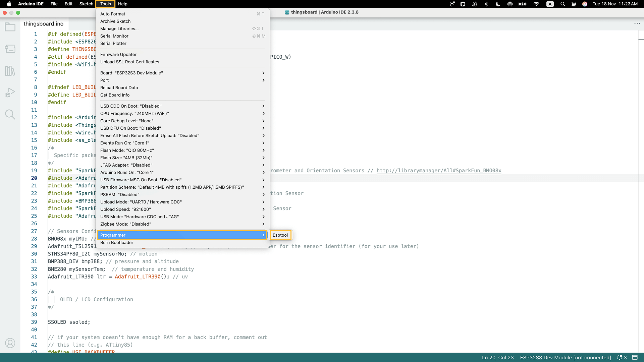Open the Library Manager sidebar icon

point(10,71)
